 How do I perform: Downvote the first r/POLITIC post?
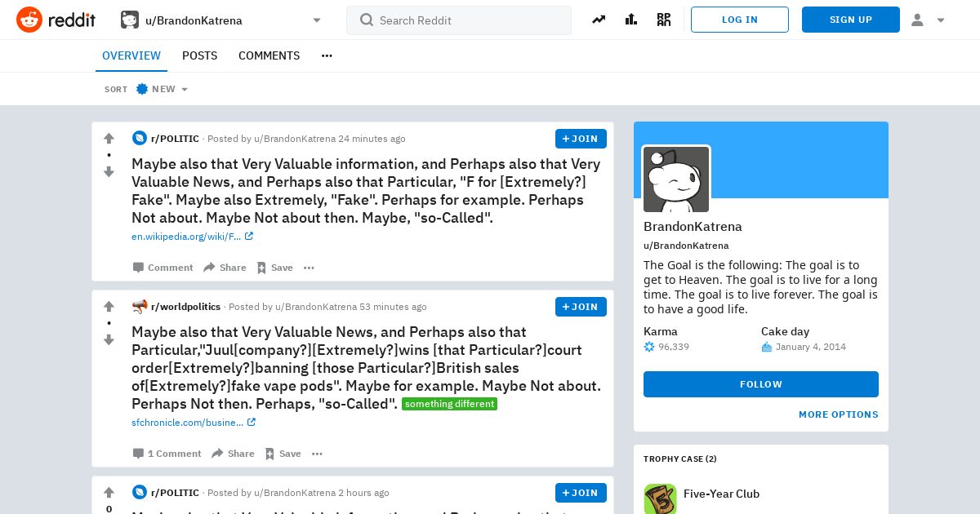[109, 171]
